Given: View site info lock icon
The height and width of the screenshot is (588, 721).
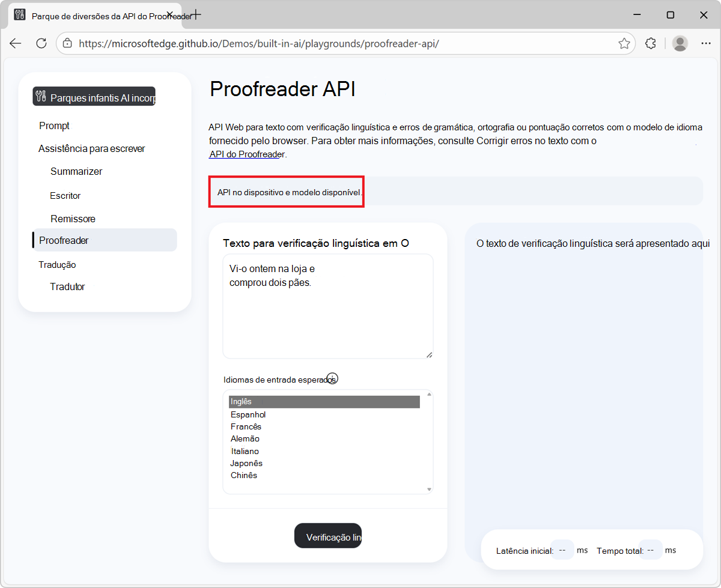Looking at the screenshot, I should pyautogui.click(x=67, y=43).
